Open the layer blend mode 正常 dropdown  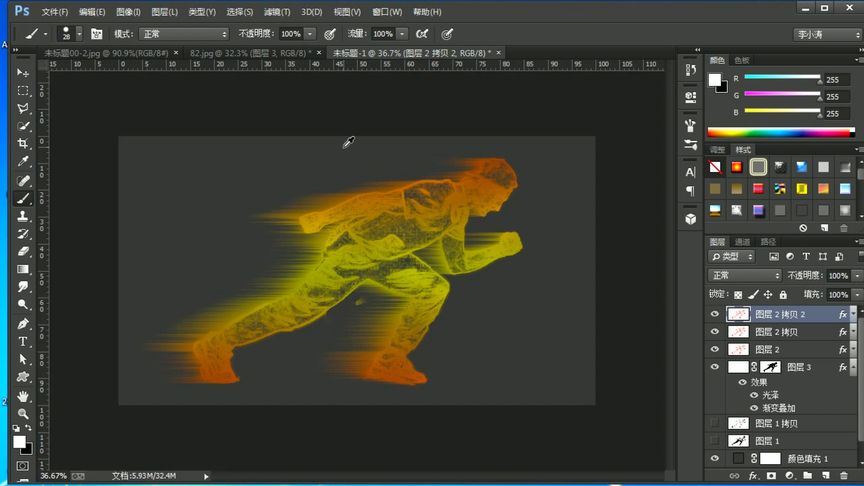(745, 275)
